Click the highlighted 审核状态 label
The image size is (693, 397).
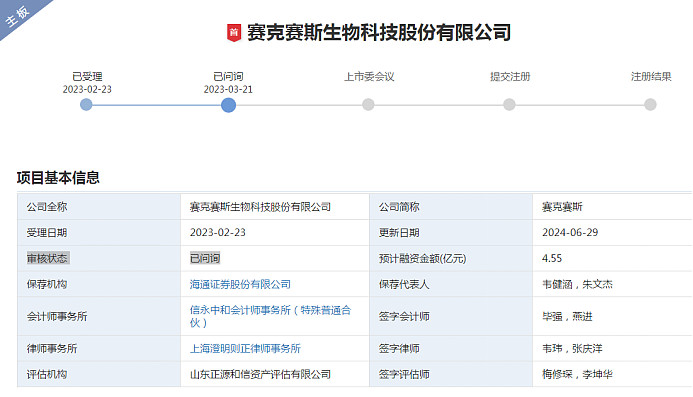47,258
